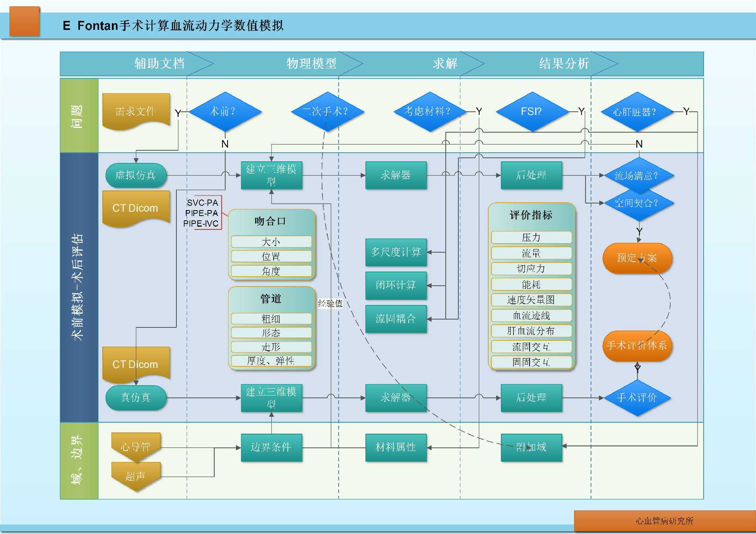Viewport: 756px width, 534px height.
Task: Select the 心导管 input shape
Action: coord(136,447)
